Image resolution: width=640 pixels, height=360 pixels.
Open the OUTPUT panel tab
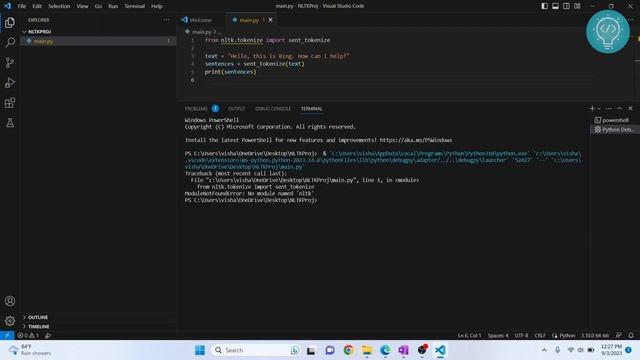(x=236, y=109)
